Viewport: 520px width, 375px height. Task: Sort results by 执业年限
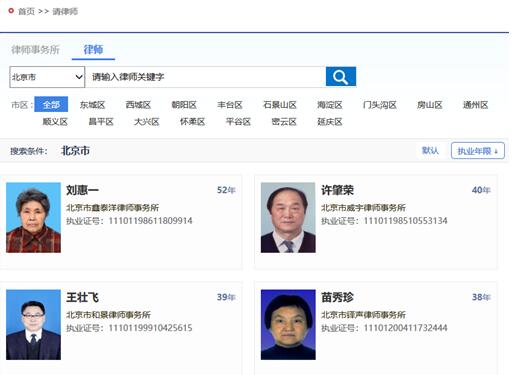[x=478, y=151]
